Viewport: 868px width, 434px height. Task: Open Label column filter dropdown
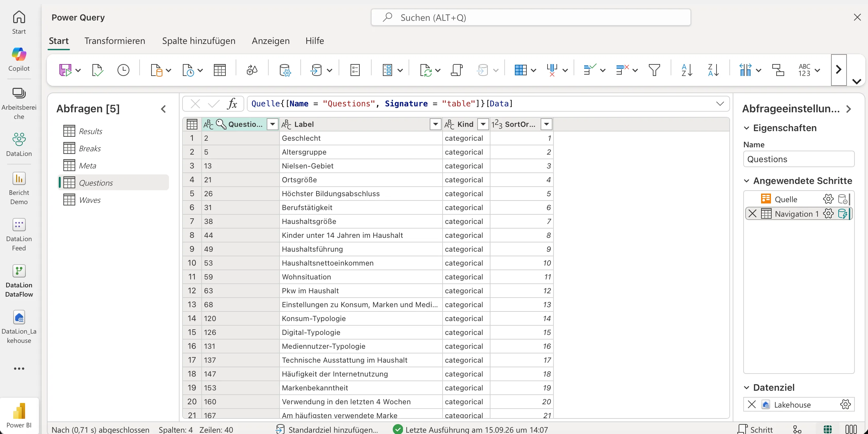point(435,124)
